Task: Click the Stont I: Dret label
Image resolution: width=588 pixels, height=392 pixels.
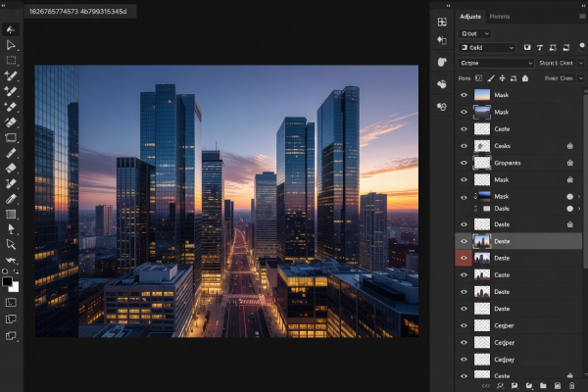Action: (x=556, y=63)
